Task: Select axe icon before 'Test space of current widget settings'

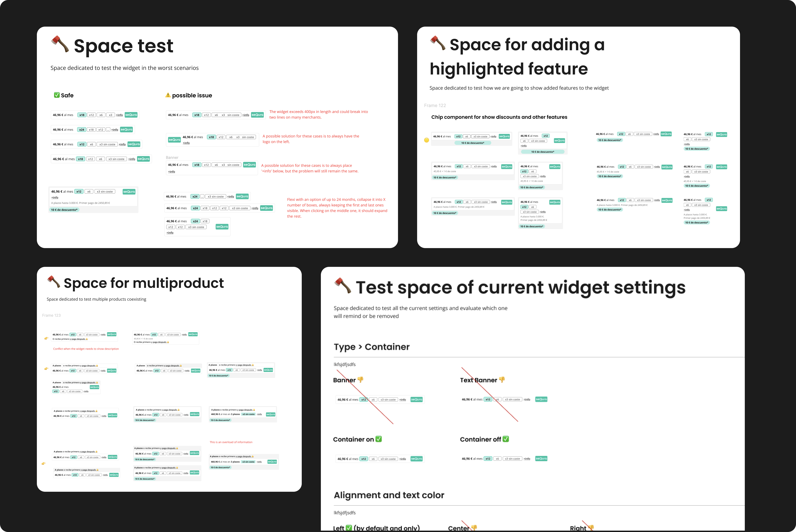Action: click(343, 285)
